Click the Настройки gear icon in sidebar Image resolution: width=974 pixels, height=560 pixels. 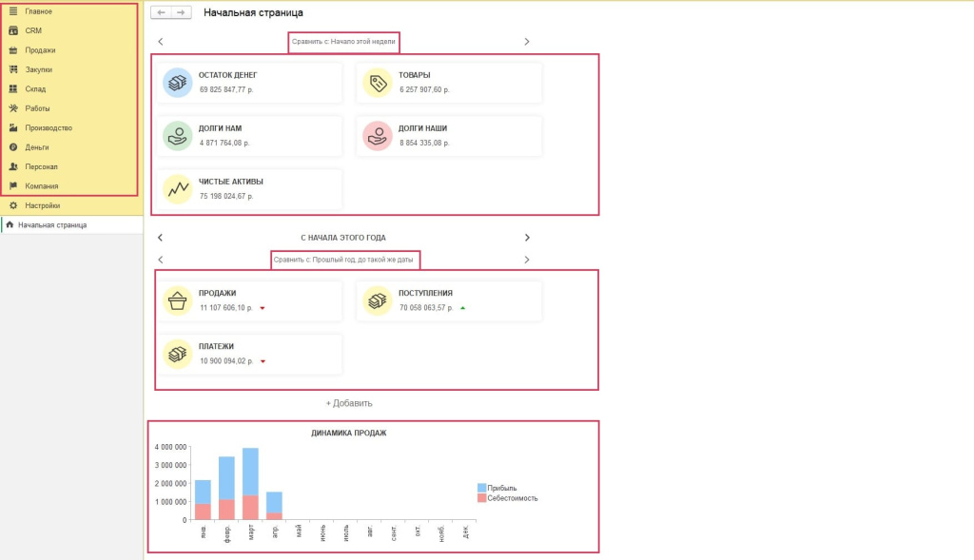pyautogui.click(x=13, y=205)
